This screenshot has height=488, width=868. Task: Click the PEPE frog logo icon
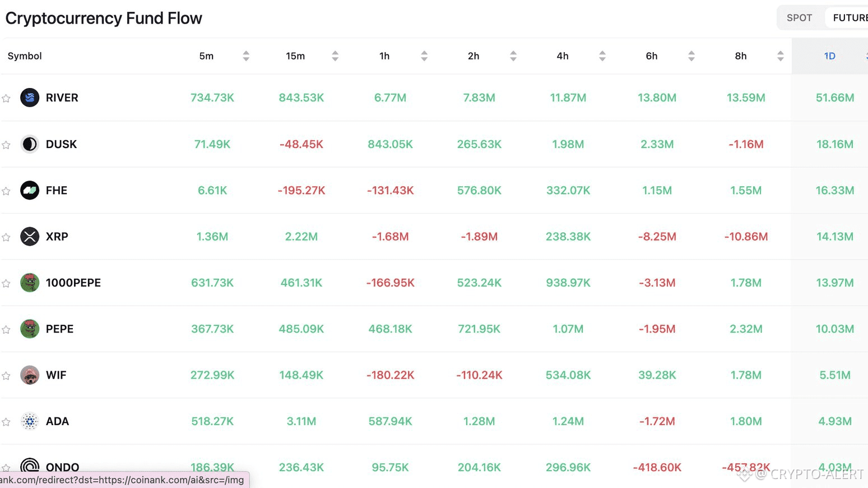tap(30, 329)
